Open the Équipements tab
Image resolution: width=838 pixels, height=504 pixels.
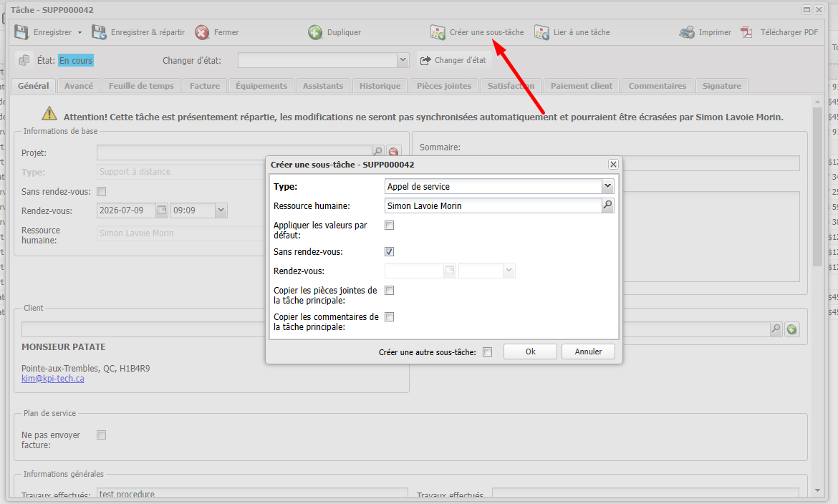click(x=261, y=86)
